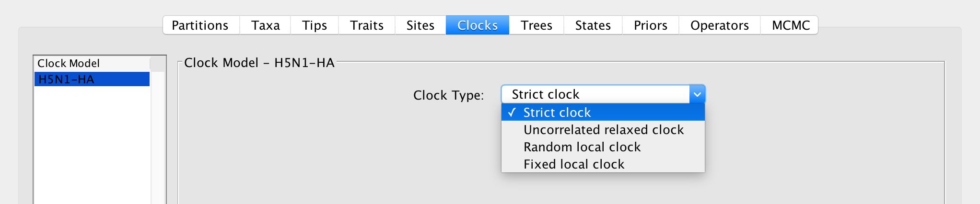
Task: Go to the Priors tab
Action: pyautogui.click(x=651, y=25)
